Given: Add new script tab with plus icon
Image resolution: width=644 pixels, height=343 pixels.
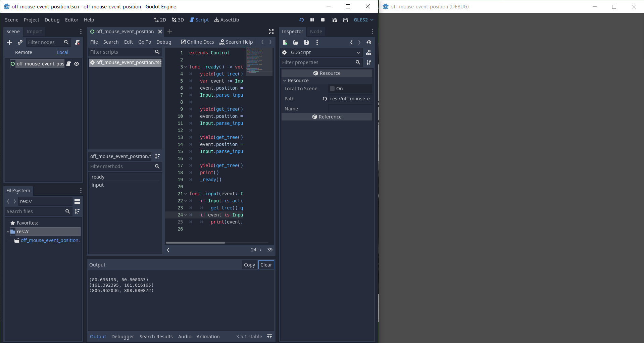Looking at the screenshot, I should point(170,31).
